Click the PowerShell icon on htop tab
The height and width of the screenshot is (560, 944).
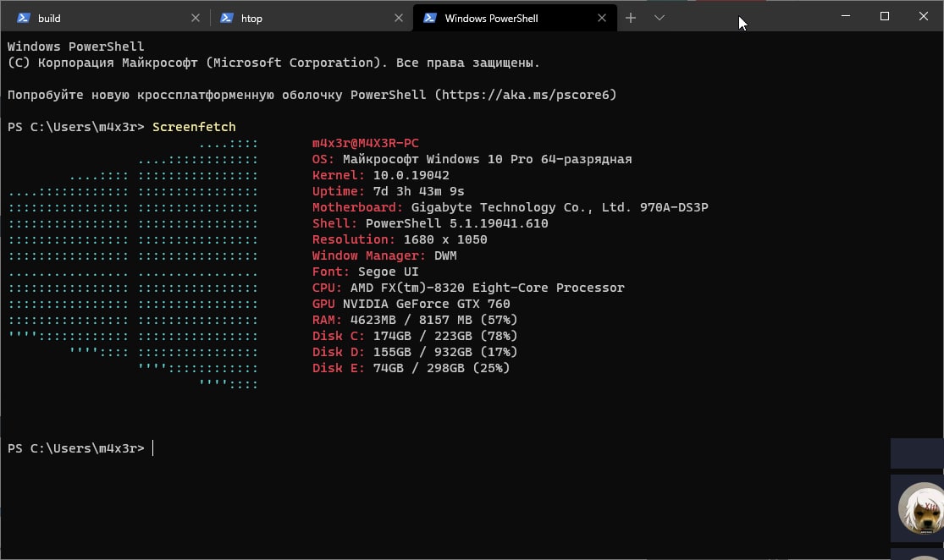click(227, 18)
